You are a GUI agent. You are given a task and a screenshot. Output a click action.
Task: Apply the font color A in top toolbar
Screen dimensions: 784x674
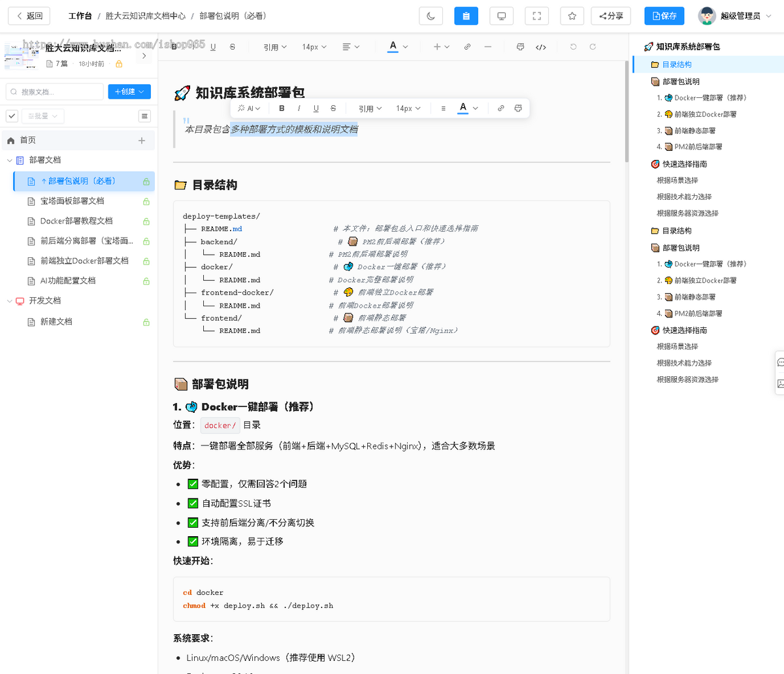point(393,46)
